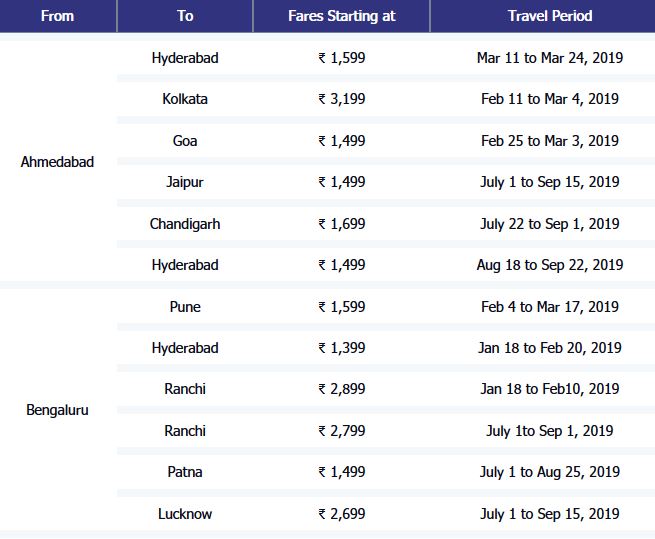Viewport: 655px width, 539px height.
Task: Click Aug 18 to Sep 22, 2019 period
Action: (x=549, y=265)
